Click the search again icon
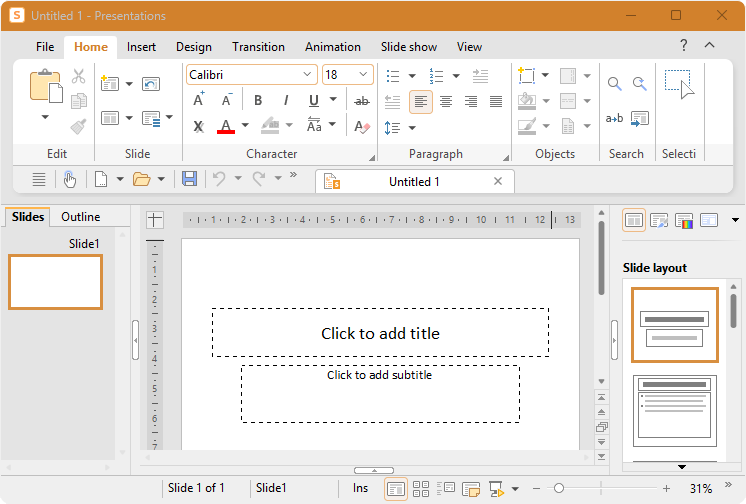Viewport: 746px width, 504px height. (x=639, y=84)
